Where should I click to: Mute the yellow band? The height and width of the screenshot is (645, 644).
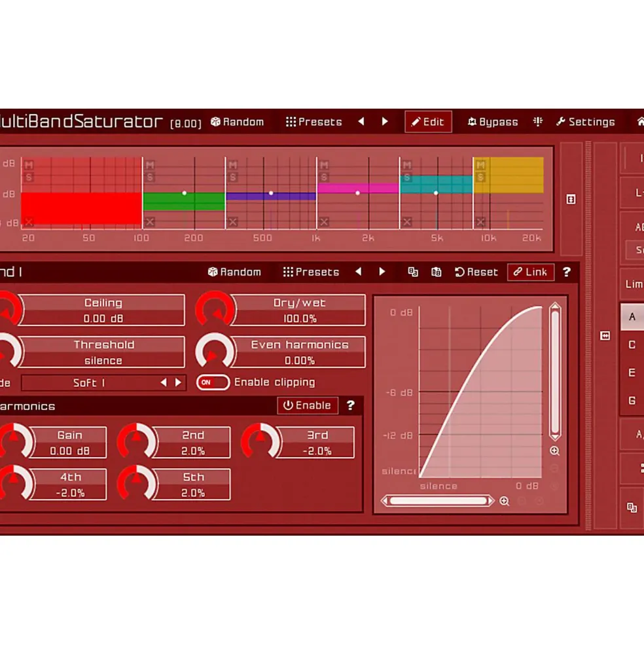(x=480, y=165)
